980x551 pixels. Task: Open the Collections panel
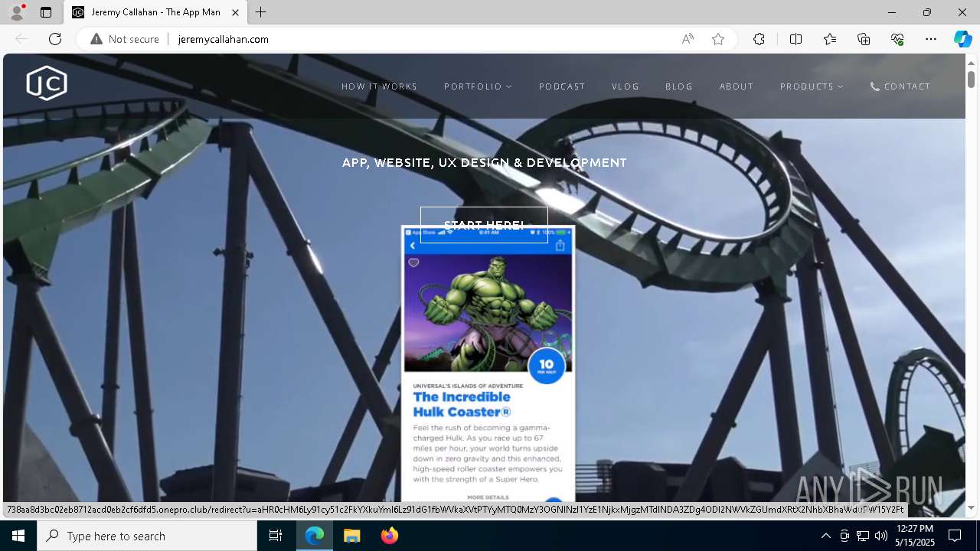point(864,39)
